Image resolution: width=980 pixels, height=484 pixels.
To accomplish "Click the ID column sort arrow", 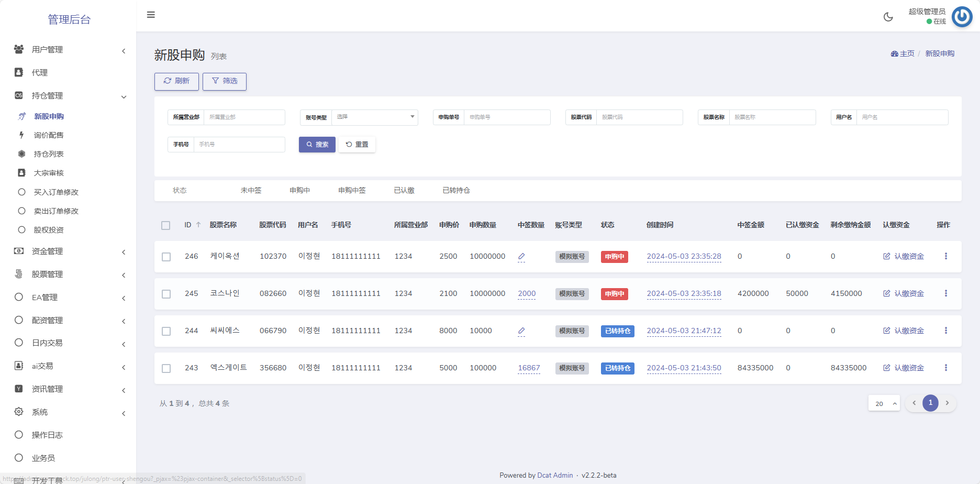I will click(198, 225).
